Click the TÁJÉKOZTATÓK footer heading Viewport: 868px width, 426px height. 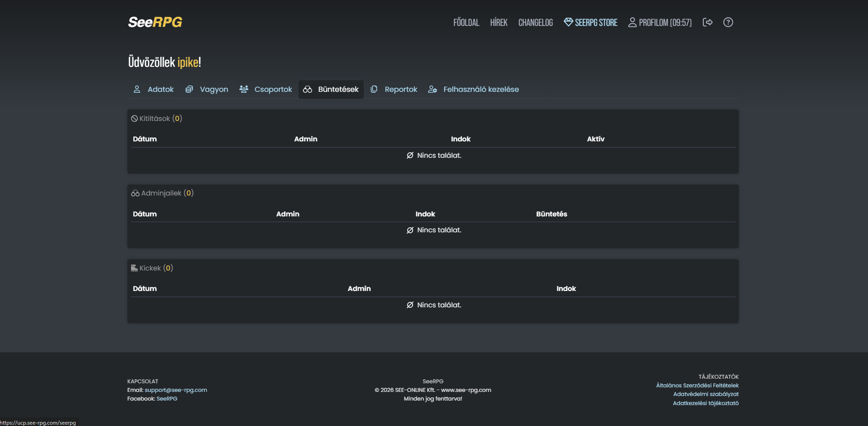pyautogui.click(x=719, y=377)
